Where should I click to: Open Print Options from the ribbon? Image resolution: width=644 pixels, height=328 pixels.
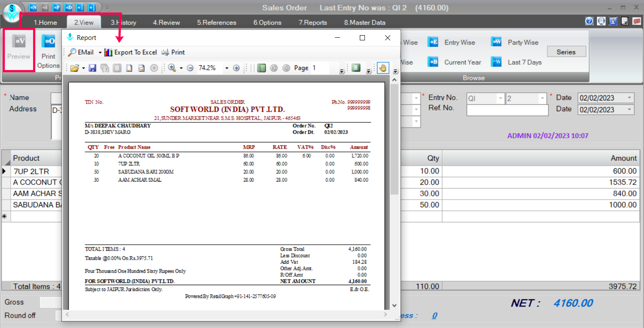[48, 51]
